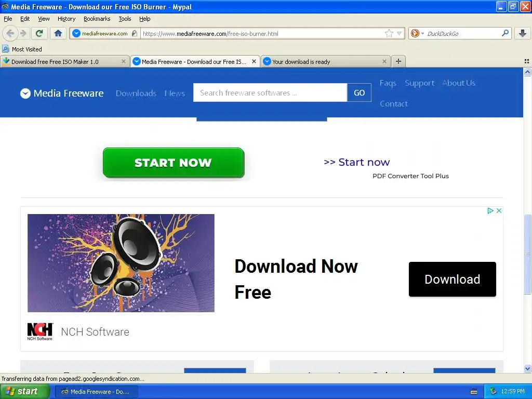Close the Your download is ready tab
This screenshot has width=532, height=399.
pyautogui.click(x=384, y=61)
